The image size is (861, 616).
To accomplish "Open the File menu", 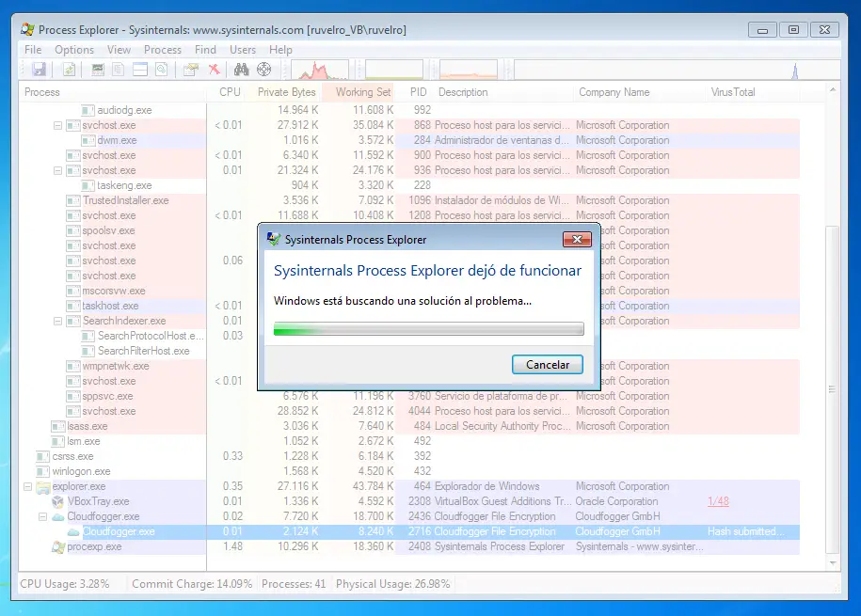I will point(33,50).
